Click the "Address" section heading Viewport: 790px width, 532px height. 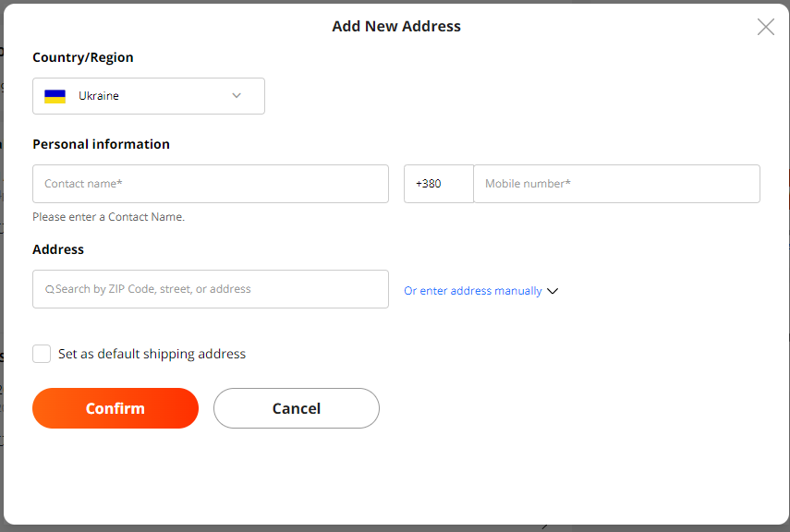[x=58, y=249]
